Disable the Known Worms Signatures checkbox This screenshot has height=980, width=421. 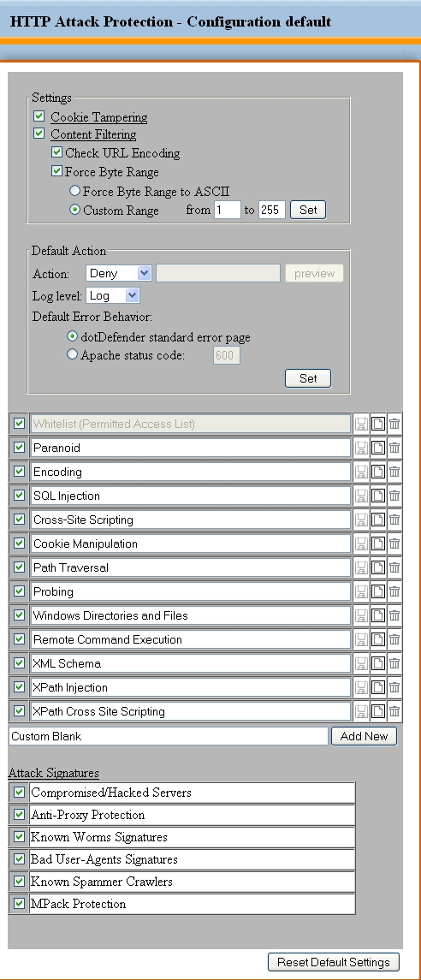[x=20, y=836]
